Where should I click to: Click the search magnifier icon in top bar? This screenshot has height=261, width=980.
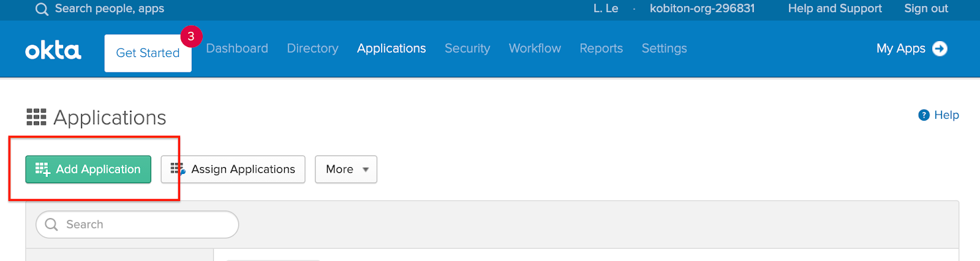point(42,9)
